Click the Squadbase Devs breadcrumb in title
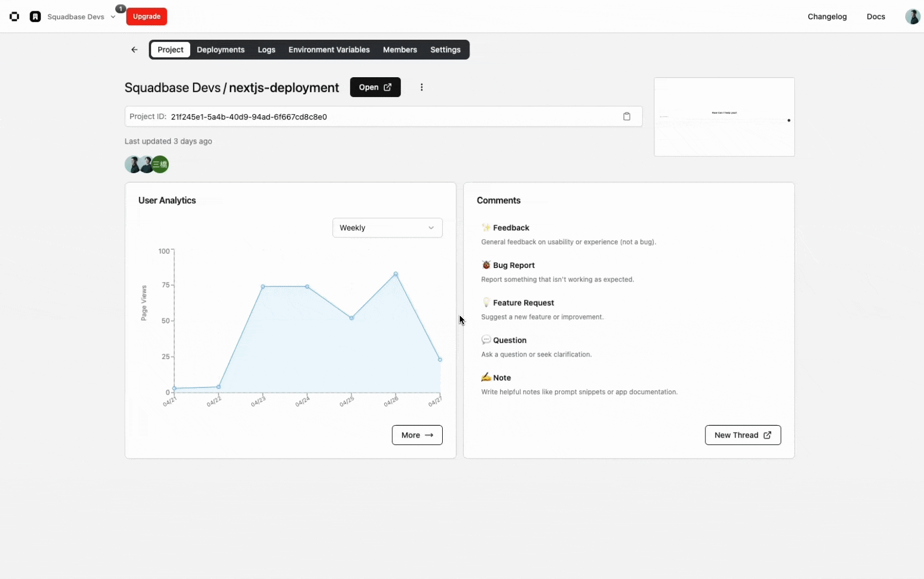This screenshot has width=924, height=579. tap(173, 88)
